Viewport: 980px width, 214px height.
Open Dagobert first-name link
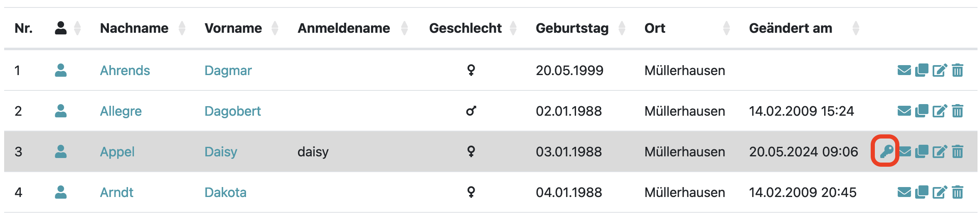[232, 111]
